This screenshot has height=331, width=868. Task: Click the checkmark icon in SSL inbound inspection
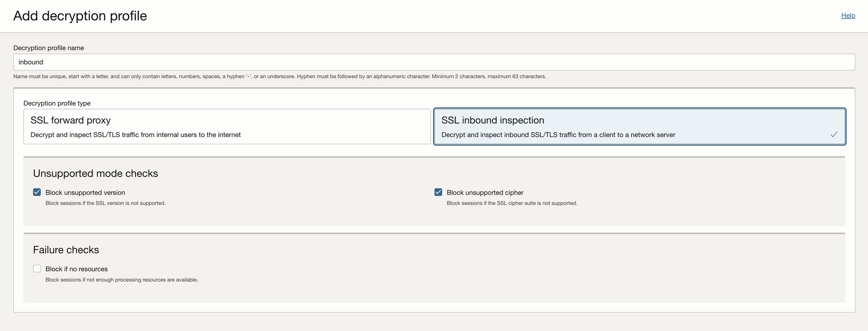pyautogui.click(x=834, y=134)
